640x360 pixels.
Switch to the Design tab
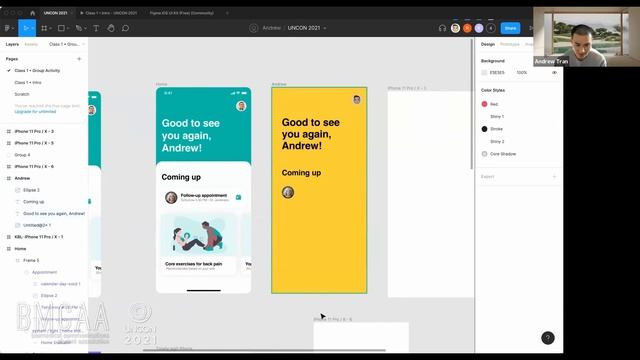[488, 44]
